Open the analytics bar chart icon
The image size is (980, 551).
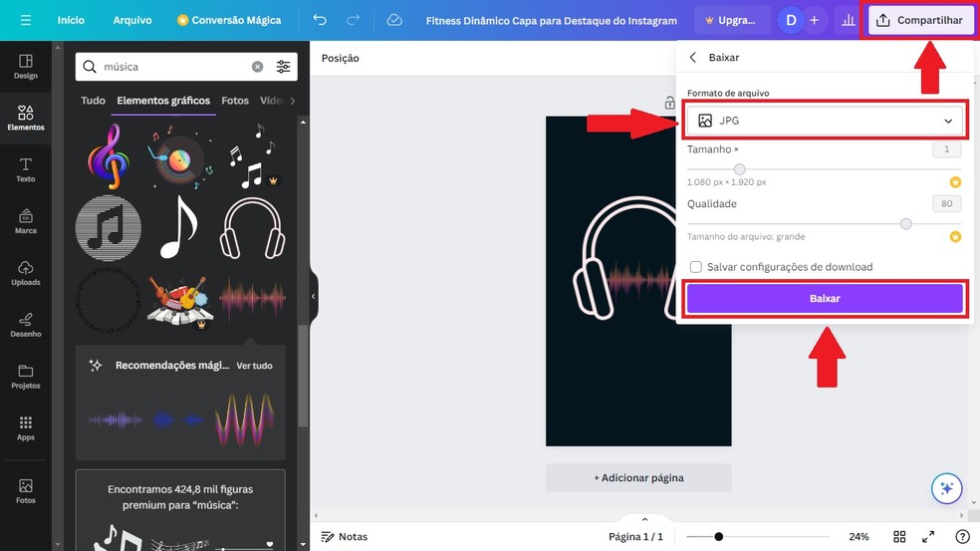click(849, 20)
